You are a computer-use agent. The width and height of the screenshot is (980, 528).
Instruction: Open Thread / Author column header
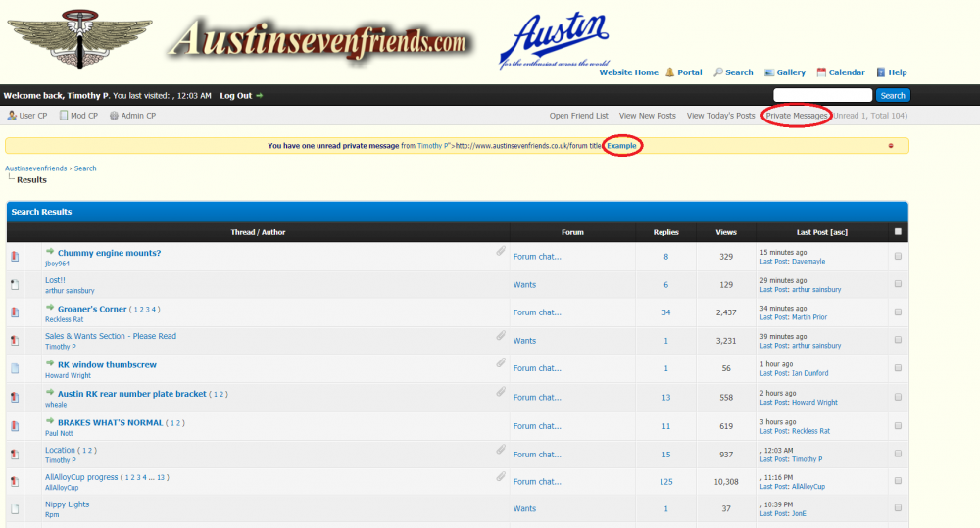(x=258, y=232)
